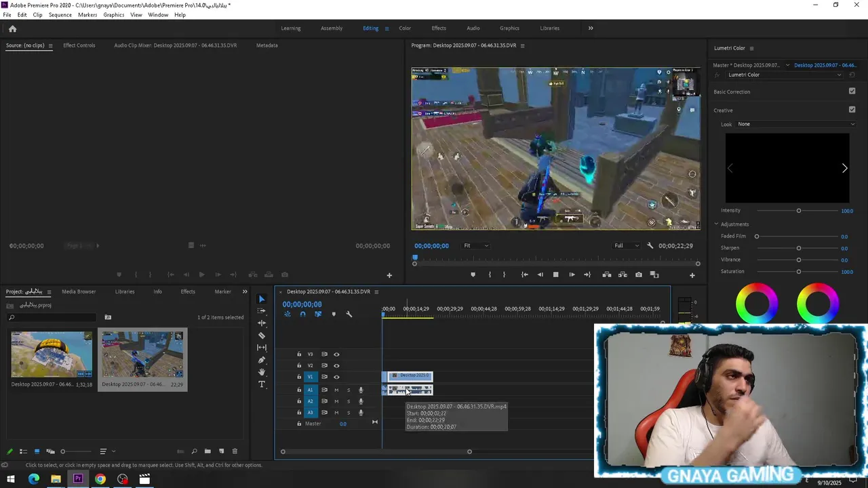This screenshot has height=488, width=868.
Task: Select the Pen tool
Action: (x=262, y=360)
